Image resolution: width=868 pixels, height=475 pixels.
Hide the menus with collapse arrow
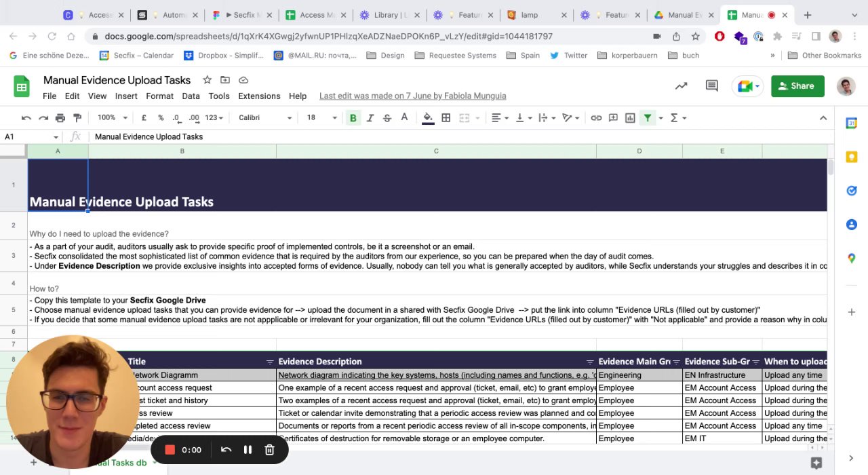[823, 118]
